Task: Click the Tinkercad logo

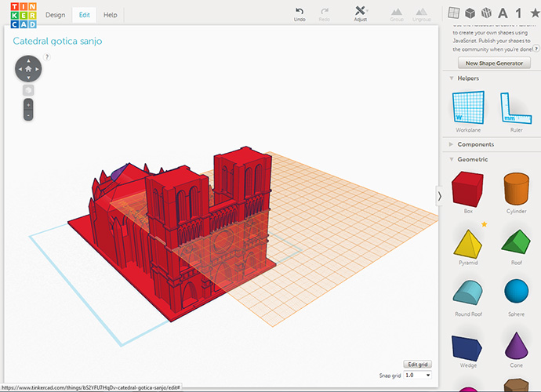Action: [24, 16]
